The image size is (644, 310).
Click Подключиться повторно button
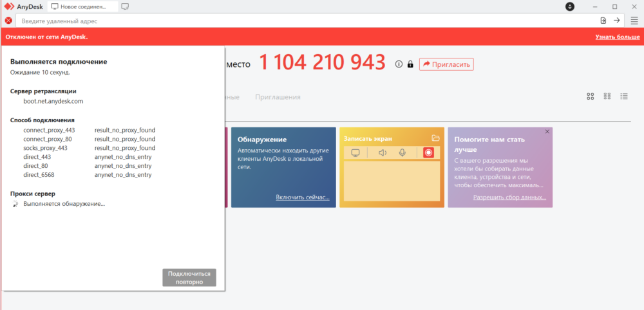(x=189, y=278)
